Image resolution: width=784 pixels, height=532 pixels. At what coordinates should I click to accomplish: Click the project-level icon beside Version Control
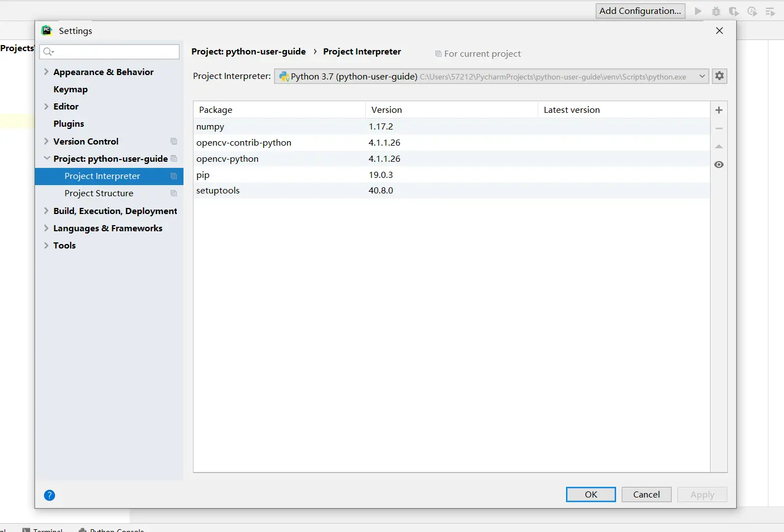(x=174, y=142)
